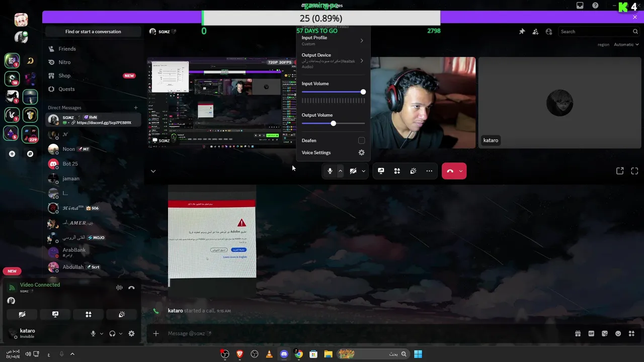
Task: Open more options ellipsis in call bar
Action: coord(429,171)
